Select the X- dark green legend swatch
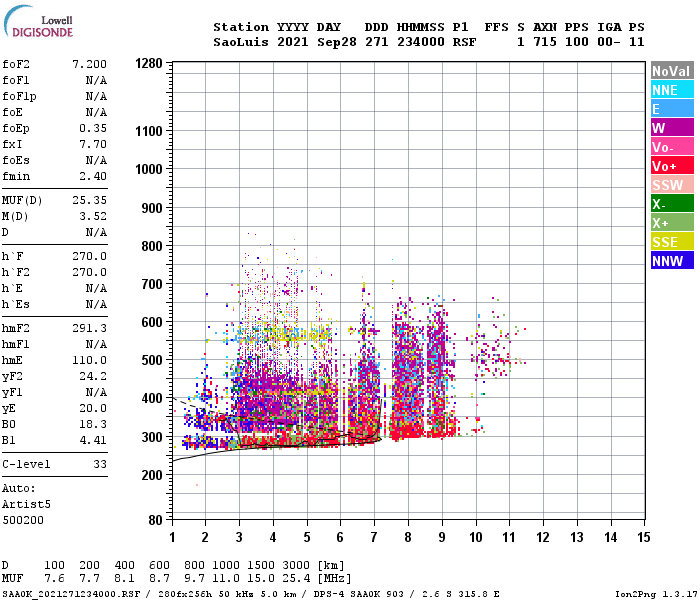This screenshot has height=600, width=700. coord(672,204)
